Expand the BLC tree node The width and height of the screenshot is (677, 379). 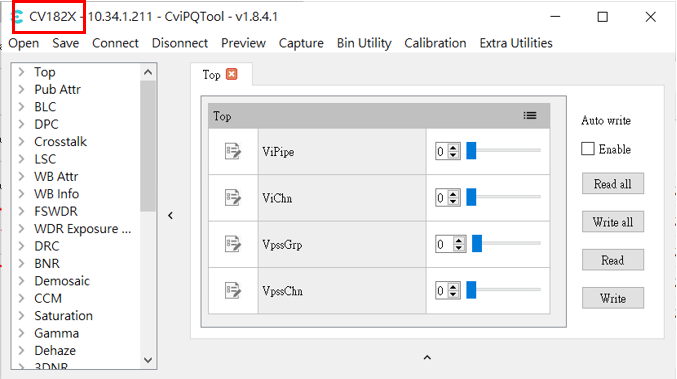point(21,107)
